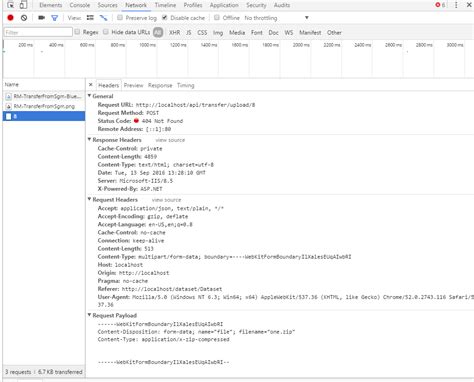Clear the network log
The image size is (474, 382).
click(x=24, y=18)
